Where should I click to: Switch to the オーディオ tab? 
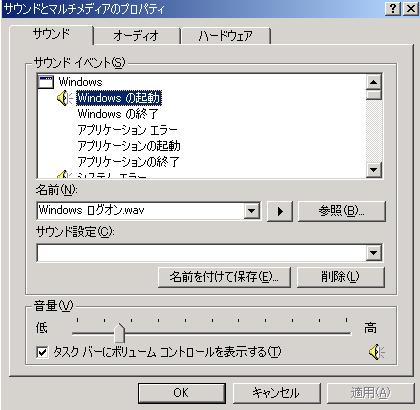(x=136, y=35)
